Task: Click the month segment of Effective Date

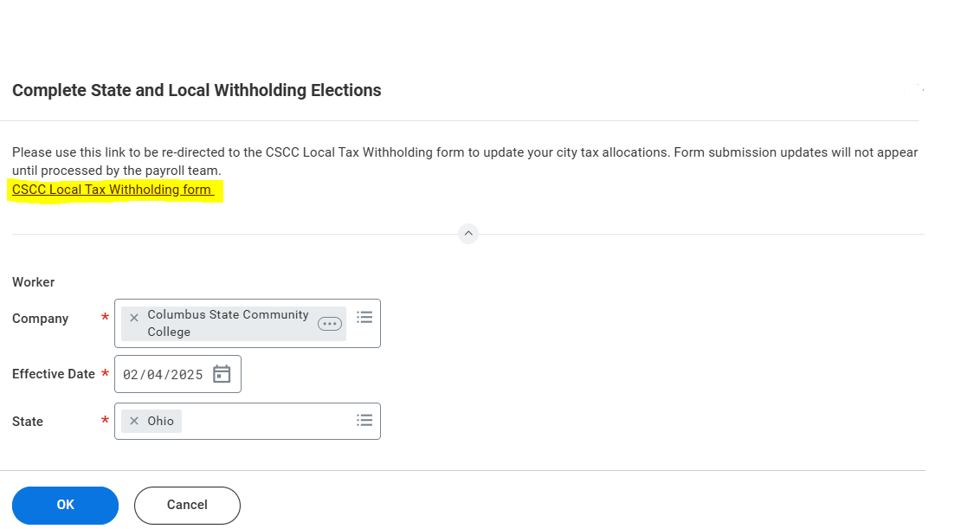Action: click(131, 375)
